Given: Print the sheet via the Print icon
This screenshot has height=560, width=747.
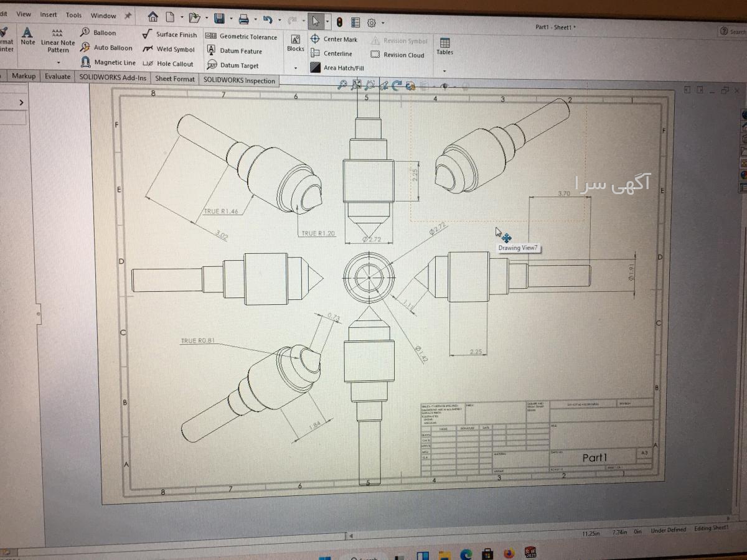Looking at the screenshot, I should tap(244, 19).
